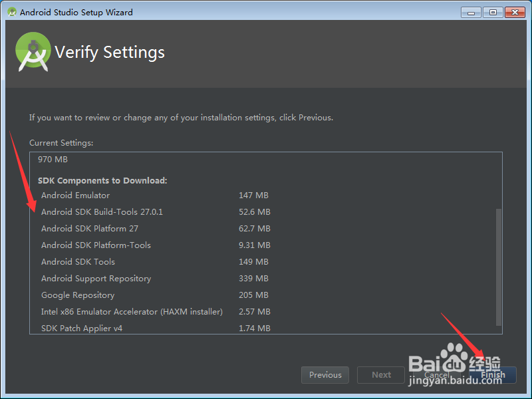Click the '147 MB' size value
Viewport: 532px width, 399px height.
(253, 196)
